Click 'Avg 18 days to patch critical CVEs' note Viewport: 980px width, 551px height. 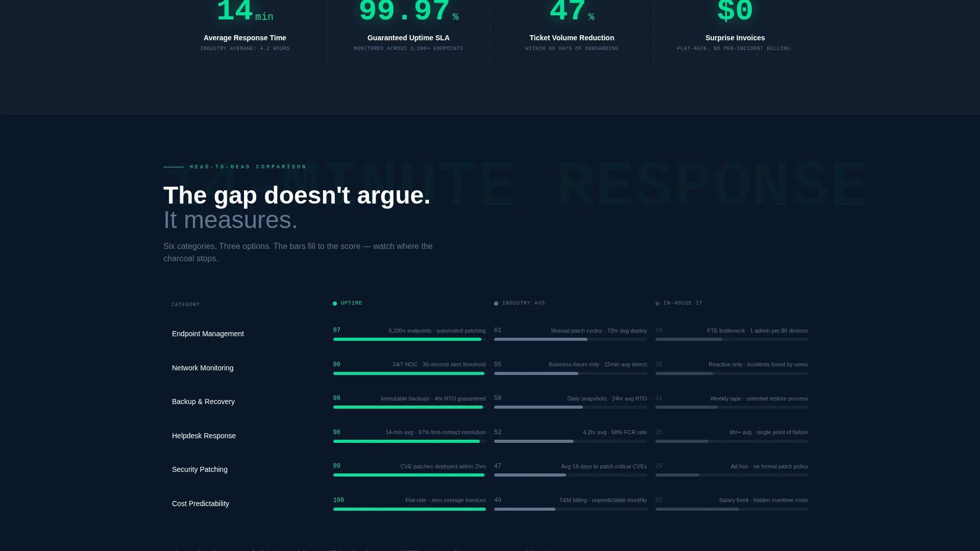(x=604, y=466)
